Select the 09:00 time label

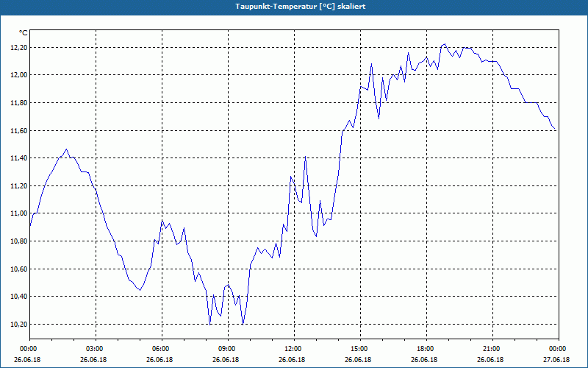pyautogui.click(x=228, y=349)
